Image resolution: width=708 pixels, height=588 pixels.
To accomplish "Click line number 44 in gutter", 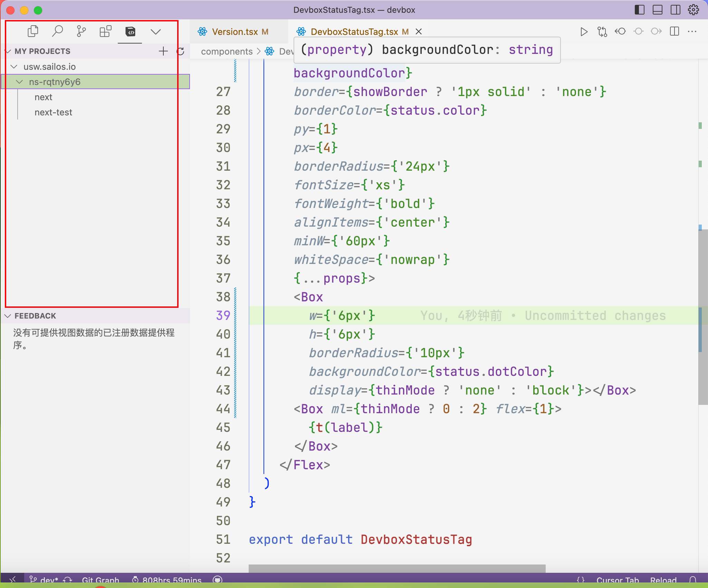I will tap(223, 409).
